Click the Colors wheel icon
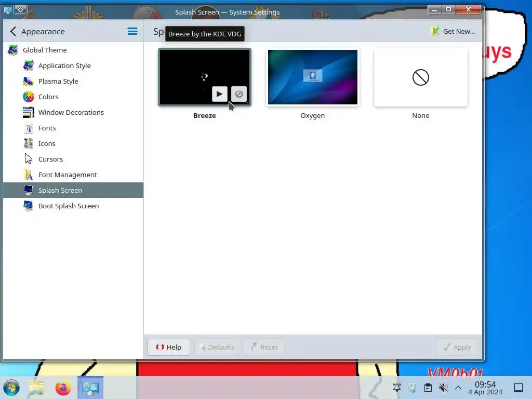532x399 pixels. coord(29,97)
